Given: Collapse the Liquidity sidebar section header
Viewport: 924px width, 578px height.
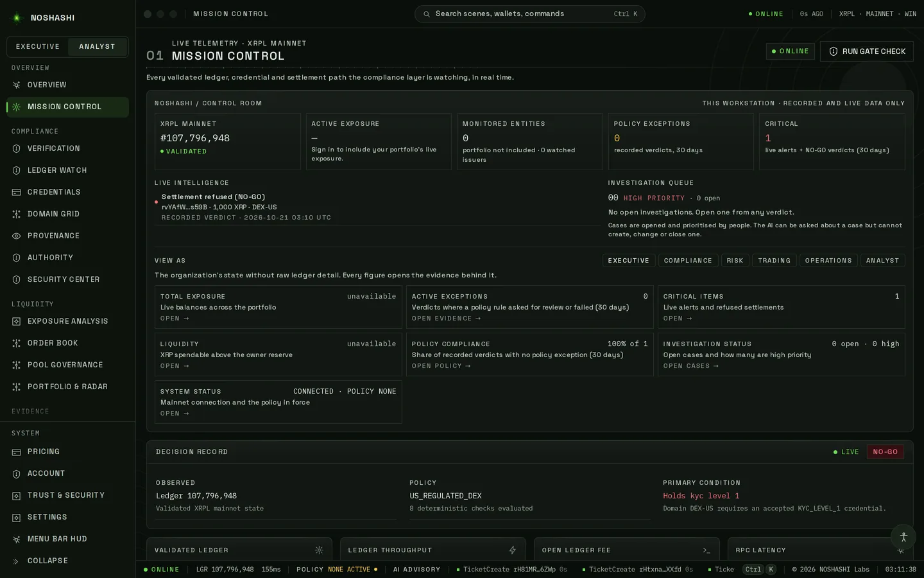Looking at the screenshot, I should (x=33, y=304).
